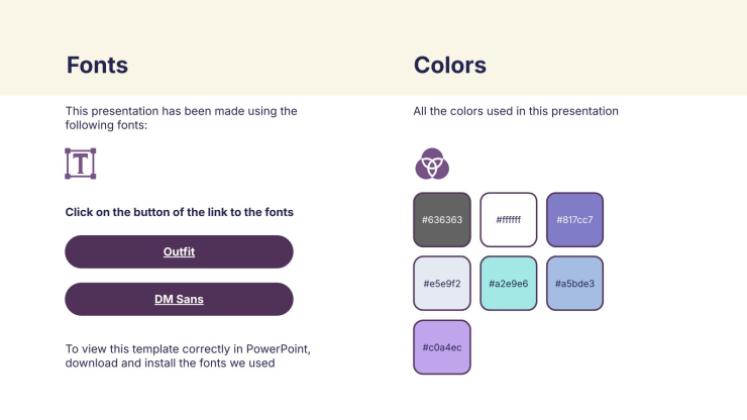Pick the purple #817cc7 color swatch
This screenshot has height=420, width=747.
[575, 219]
